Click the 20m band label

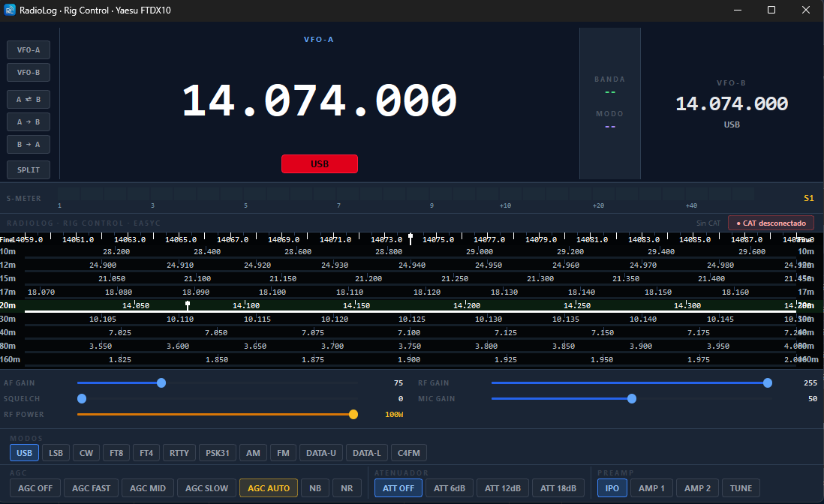(x=8, y=305)
